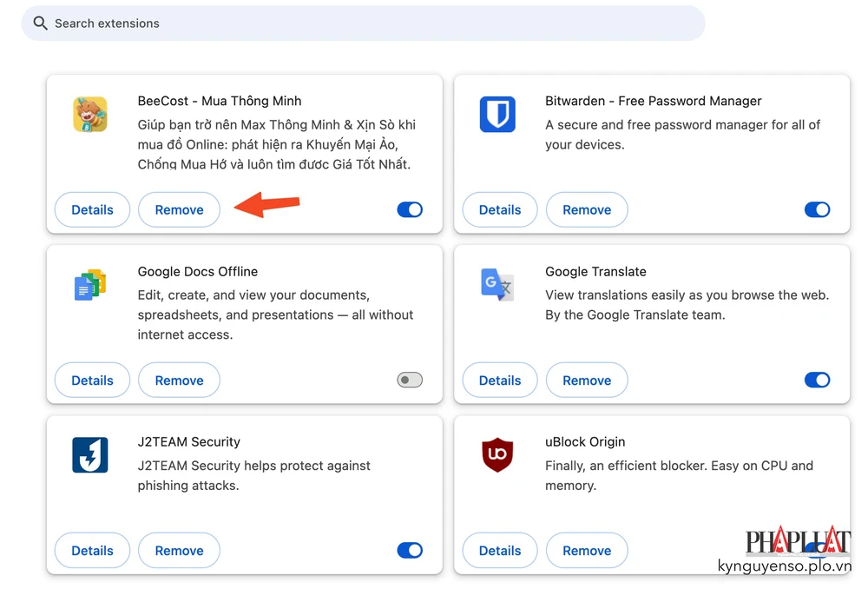This screenshot has width=868, height=589.
Task: Toggle the J2TEAM Security switch off
Action: coord(409,550)
